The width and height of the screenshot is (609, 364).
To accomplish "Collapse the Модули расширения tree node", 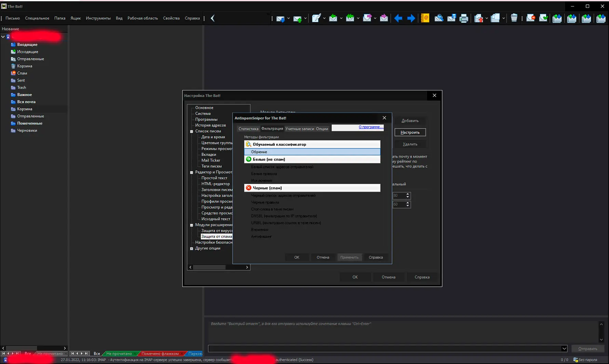I will pos(192,225).
